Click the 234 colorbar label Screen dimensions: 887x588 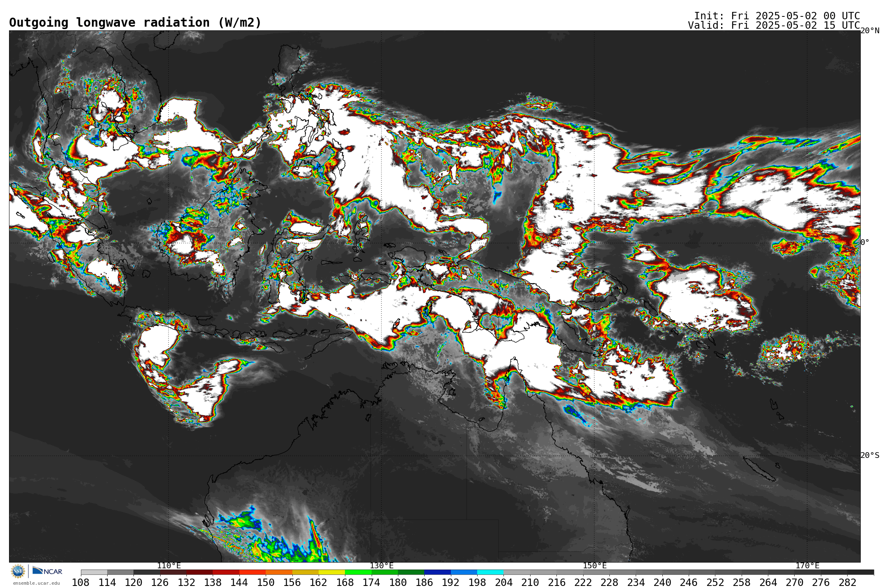[x=636, y=583]
